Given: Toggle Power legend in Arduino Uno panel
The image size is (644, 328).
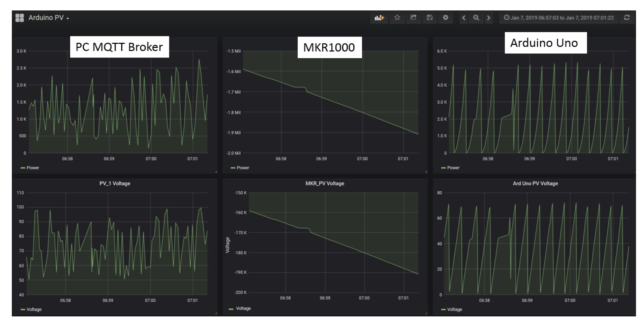Looking at the screenshot, I should click(453, 168).
